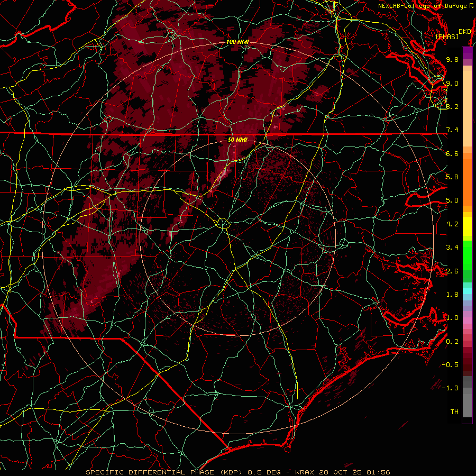The height and width of the screenshot is (476, 476).
Task: Click the pink band of the color scale
Action: 467,321
